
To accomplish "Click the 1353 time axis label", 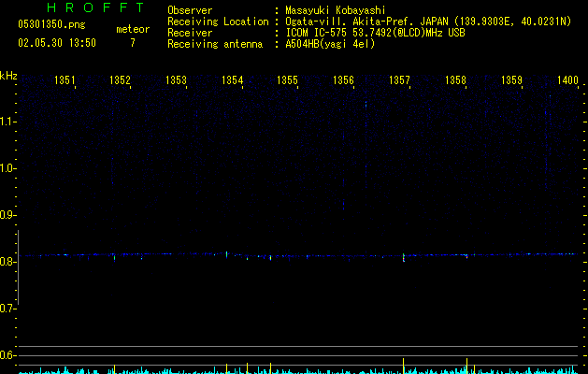I will (177, 80).
